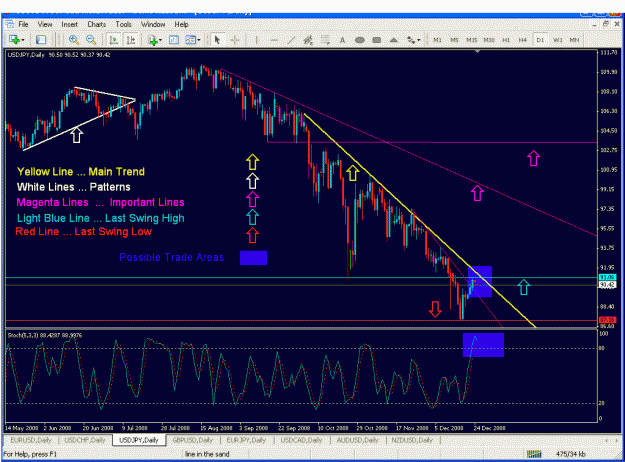Click the chart window icon beside File
Screen dimensions: 625x462
point(10,24)
